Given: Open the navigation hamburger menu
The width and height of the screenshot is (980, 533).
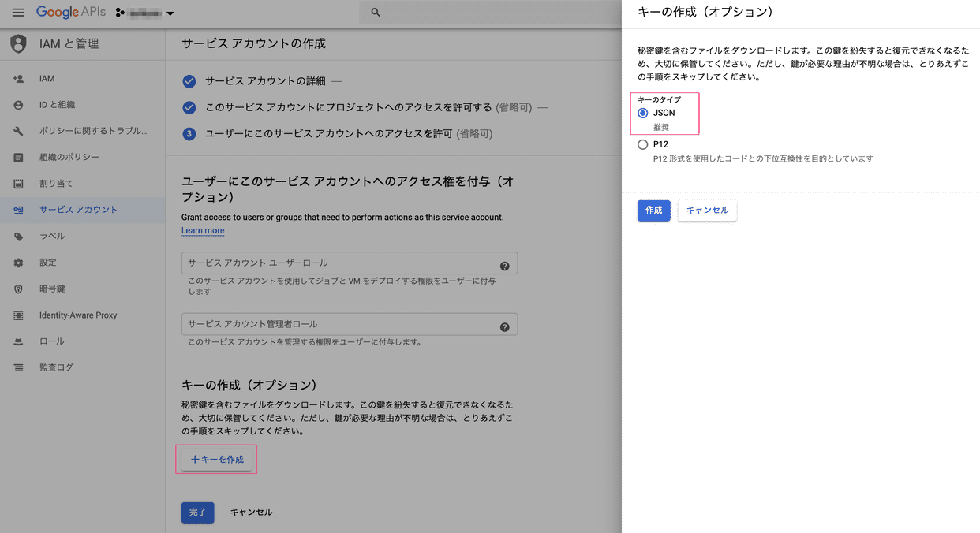Looking at the screenshot, I should [x=18, y=12].
